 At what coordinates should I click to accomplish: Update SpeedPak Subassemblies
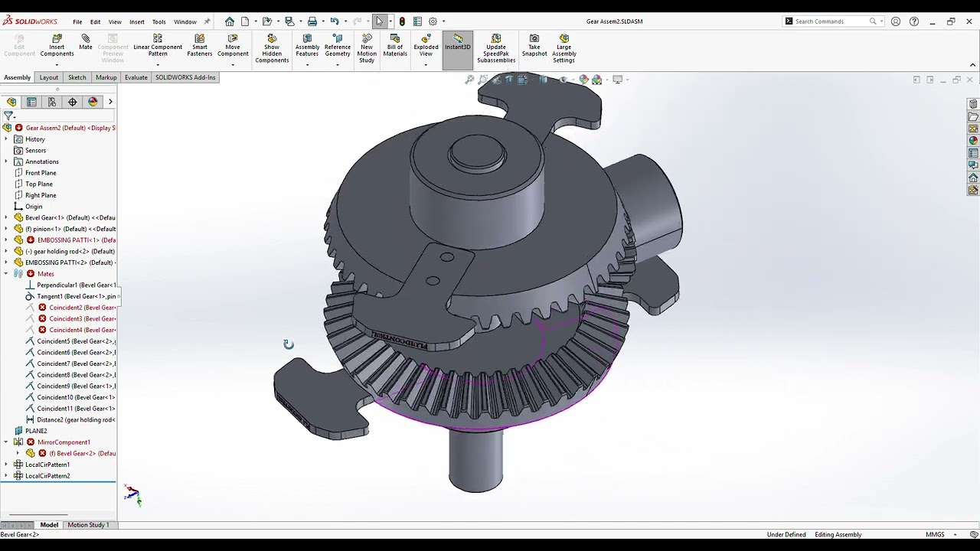496,49
